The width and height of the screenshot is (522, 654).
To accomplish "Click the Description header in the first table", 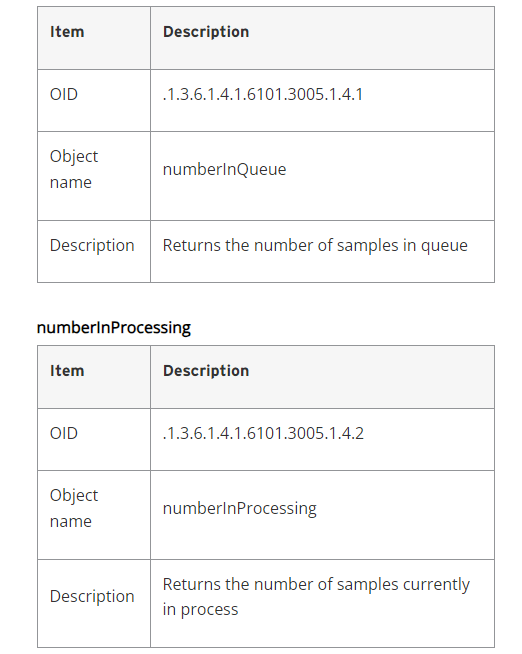I will coord(206,32).
